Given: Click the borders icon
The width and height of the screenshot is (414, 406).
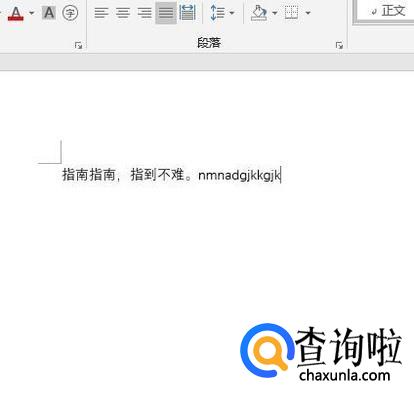Looking at the screenshot, I should [292, 13].
